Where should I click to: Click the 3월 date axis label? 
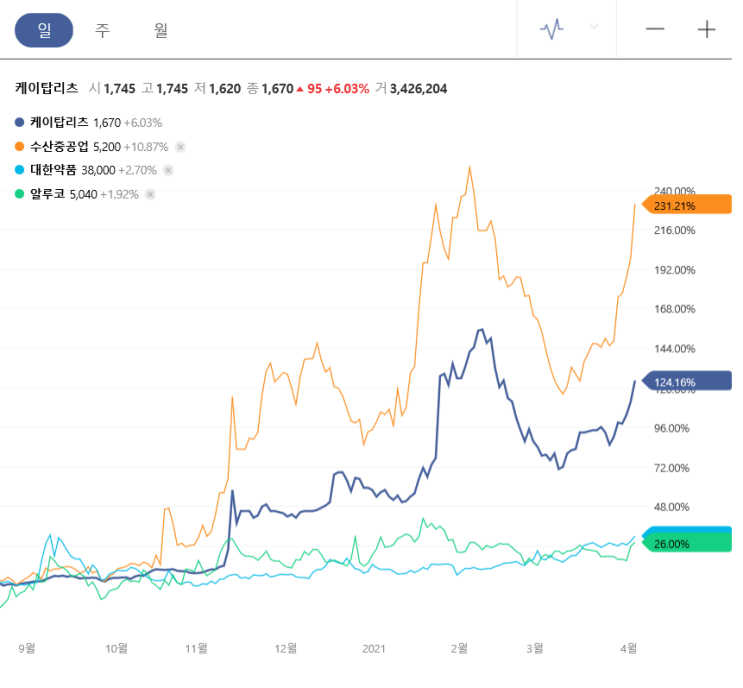[535, 648]
